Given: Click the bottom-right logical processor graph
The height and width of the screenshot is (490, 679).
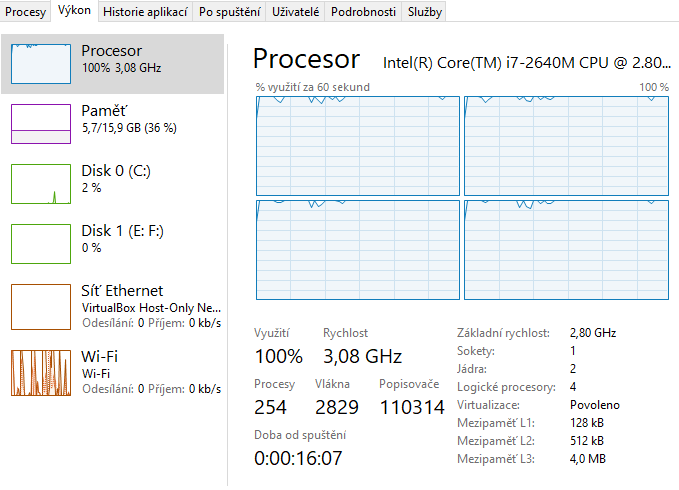Looking at the screenshot, I should (566, 250).
